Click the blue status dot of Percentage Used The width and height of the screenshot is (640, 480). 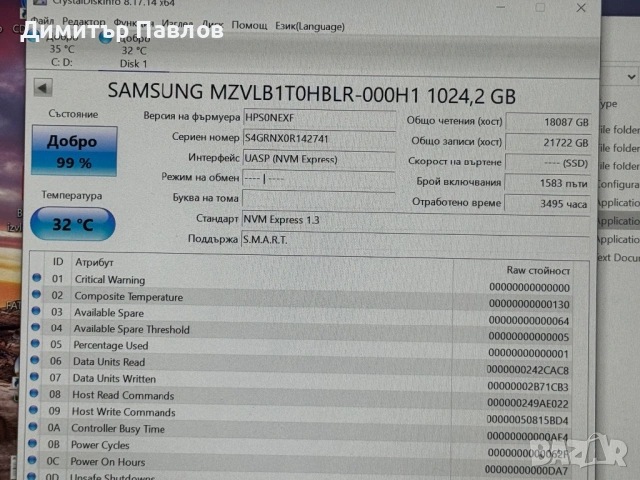(35, 344)
